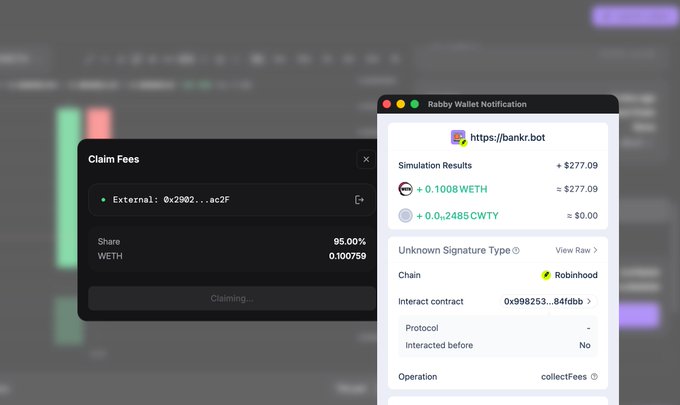Maximize the Rabby Wallet Notification window
The height and width of the screenshot is (405, 680).
[415, 104]
